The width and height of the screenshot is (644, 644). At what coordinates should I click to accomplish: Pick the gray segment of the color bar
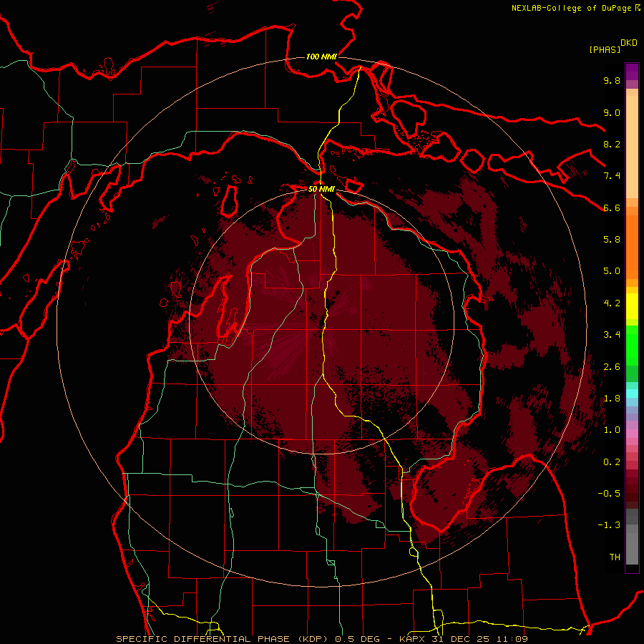click(632, 538)
